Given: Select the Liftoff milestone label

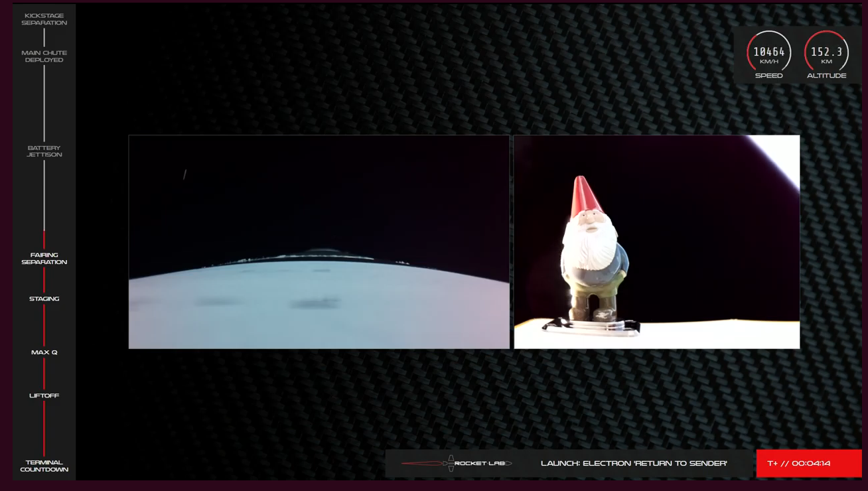Looking at the screenshot, I should coord(44,395).
